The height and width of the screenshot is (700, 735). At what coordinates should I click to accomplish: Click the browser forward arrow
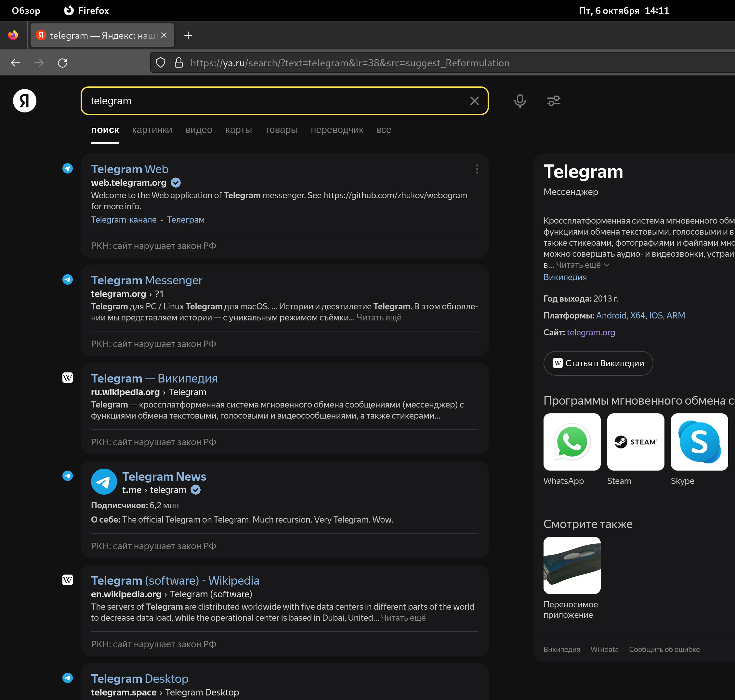[x=39, y=63]
